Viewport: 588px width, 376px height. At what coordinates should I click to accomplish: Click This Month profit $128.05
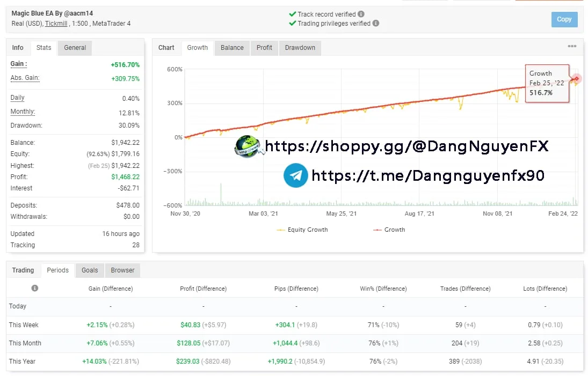pos(188,343)
